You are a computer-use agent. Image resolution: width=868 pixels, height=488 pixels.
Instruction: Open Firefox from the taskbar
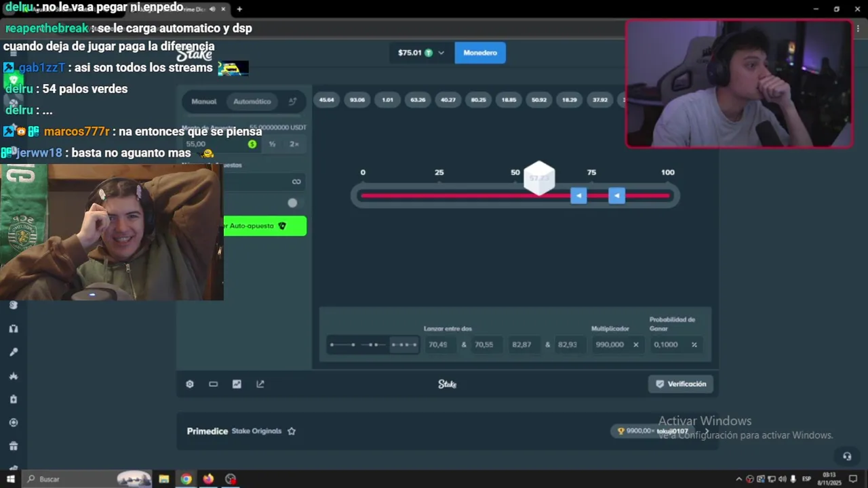208,479
